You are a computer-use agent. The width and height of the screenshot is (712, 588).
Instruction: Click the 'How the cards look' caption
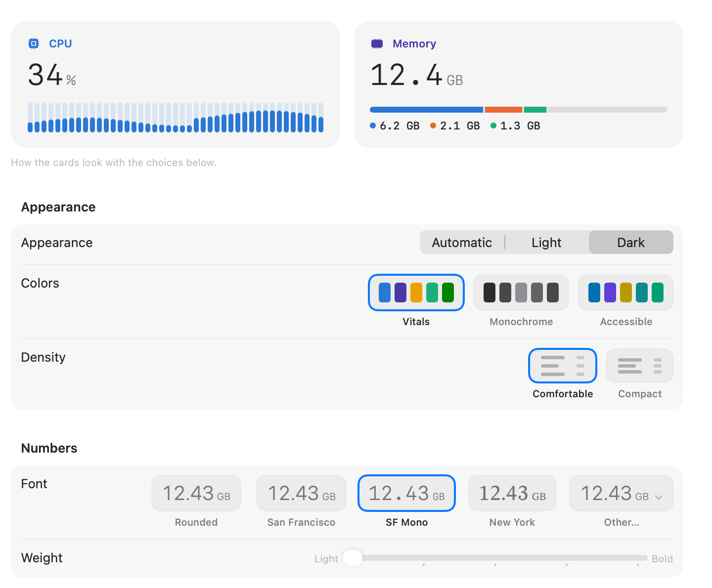(114, 163)
